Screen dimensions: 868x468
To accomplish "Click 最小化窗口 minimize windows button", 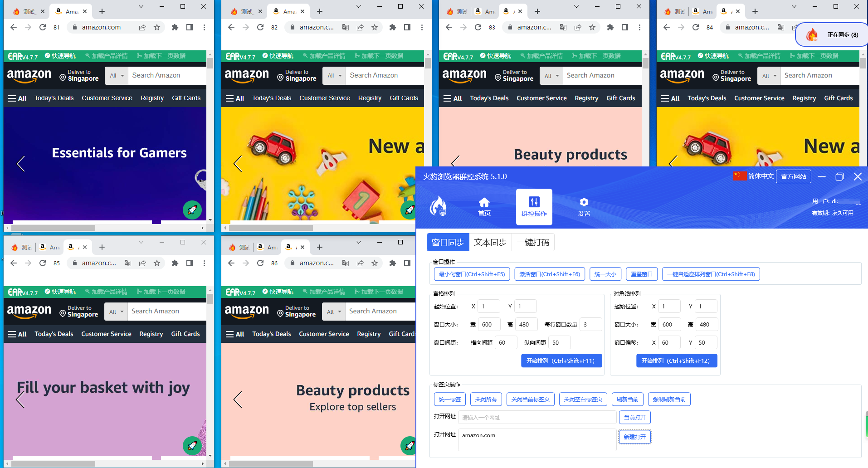I will pos(472,274).
